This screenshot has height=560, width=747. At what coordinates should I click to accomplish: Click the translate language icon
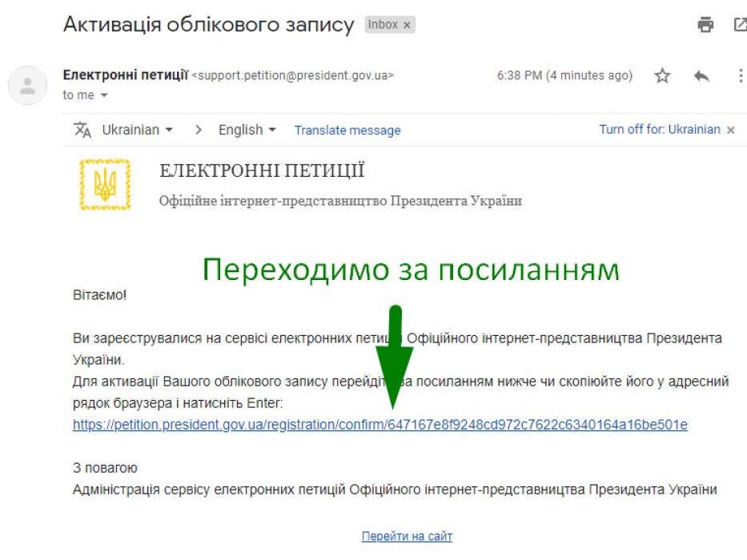82,130
